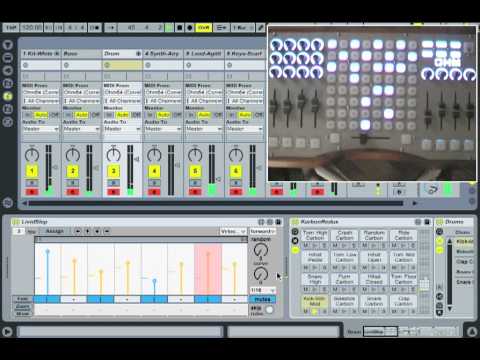480x360 pixels.
Task: Arm track 2 with red record button
Action: [73, 192]
